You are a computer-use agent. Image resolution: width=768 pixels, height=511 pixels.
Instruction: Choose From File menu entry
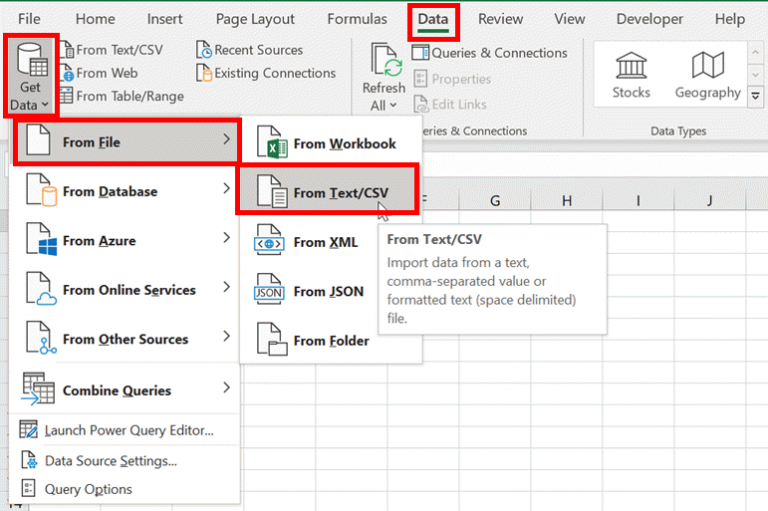click(x=126, y=141)
